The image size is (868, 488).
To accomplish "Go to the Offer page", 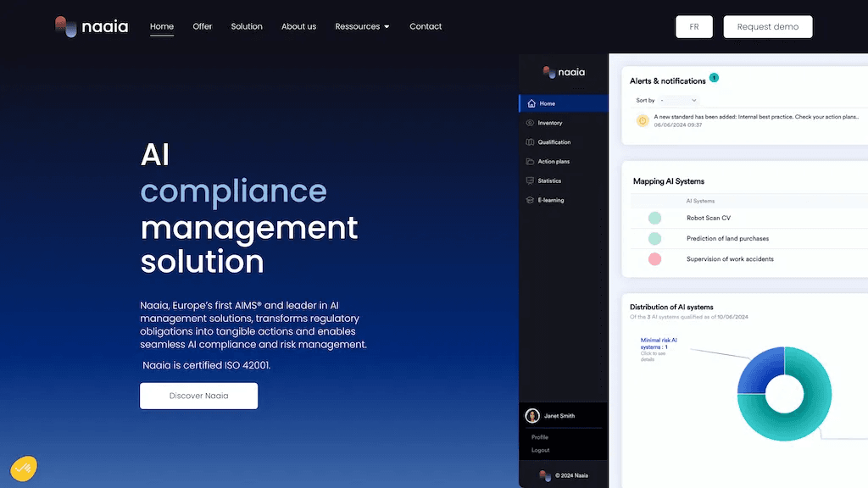I will point(202,26).
